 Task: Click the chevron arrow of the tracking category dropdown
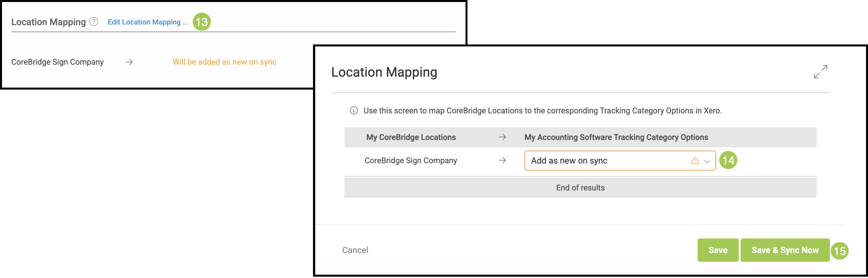pos(707,161)
